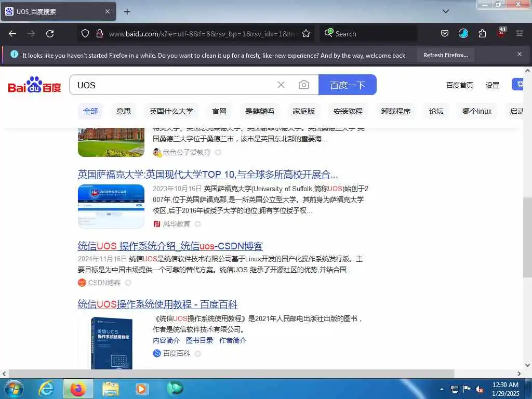Click the Refresh Firefox... button
The image size is (532, 399).
pyautogui.click(x=445, y=55)
